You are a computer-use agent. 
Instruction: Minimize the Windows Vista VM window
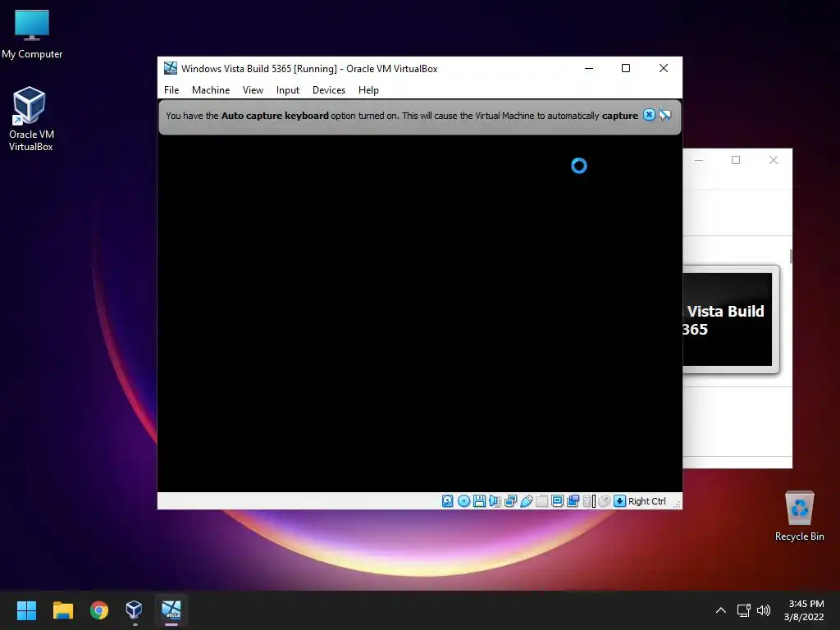pos(589,68)
